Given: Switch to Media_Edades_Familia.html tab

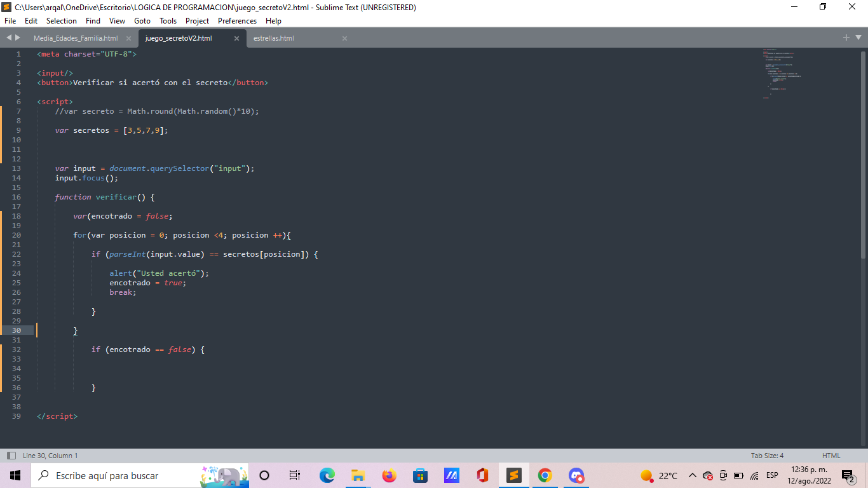Looking at the screenshot, I should (x=76, y=39).
